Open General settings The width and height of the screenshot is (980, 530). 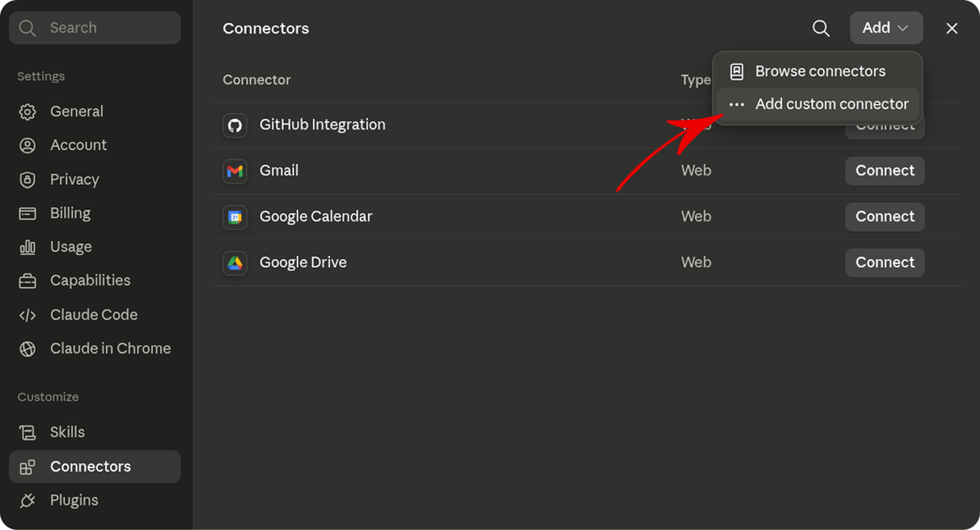pos(95,111)
